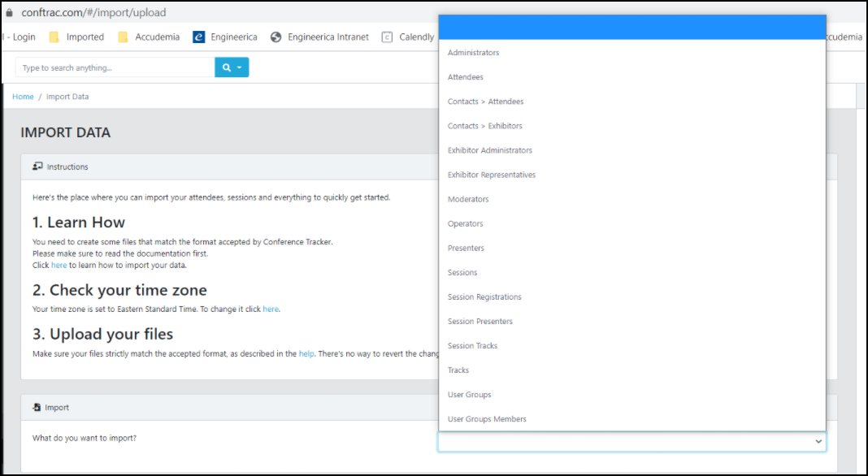Click the padlock icon in address bar

pyautogui.click(x=9, y=12)
